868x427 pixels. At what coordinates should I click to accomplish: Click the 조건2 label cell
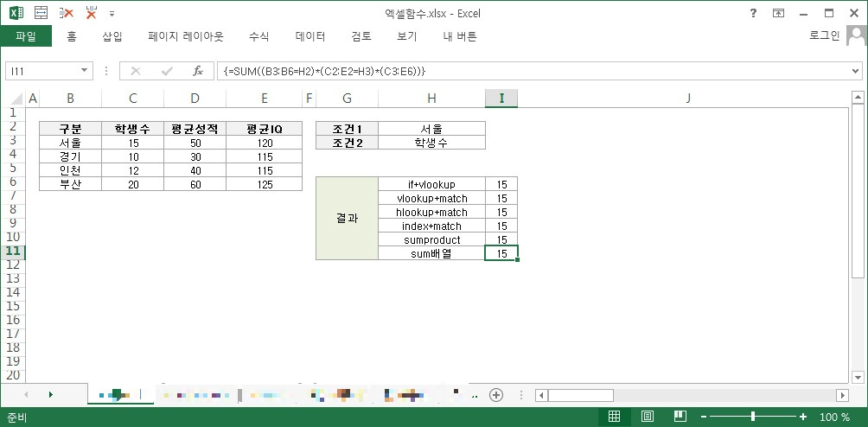click(347, 143)
